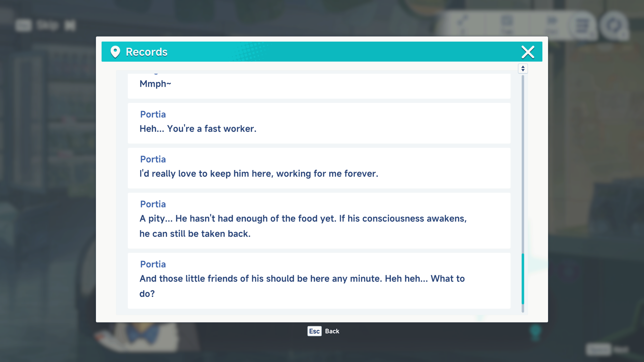Click the blurred skip-forward arrow icon

pyautogui.click(x=70, y=25)
